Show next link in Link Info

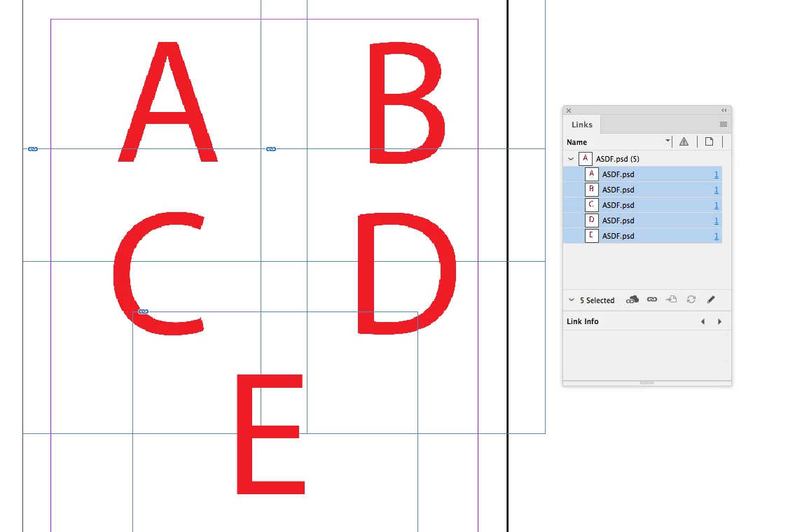click(720, 322)
